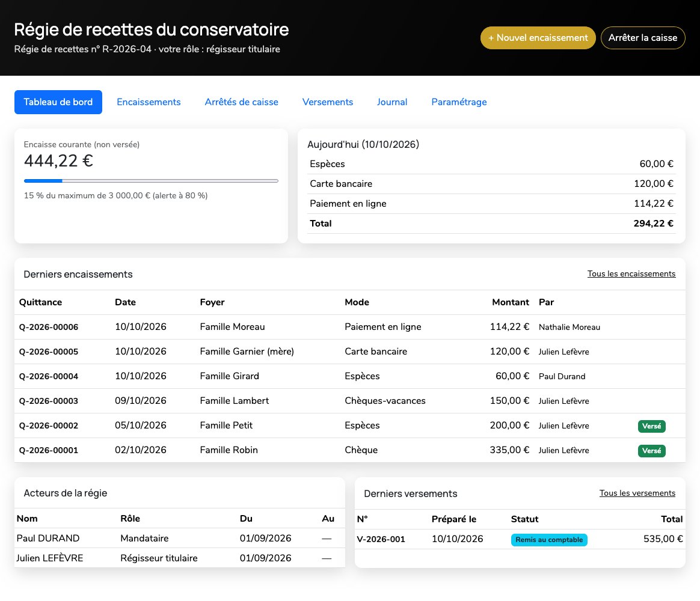This screenshot has width=700, height=601.
Task: Switch to Arrêtés de caisse tab
Action: 242,102
